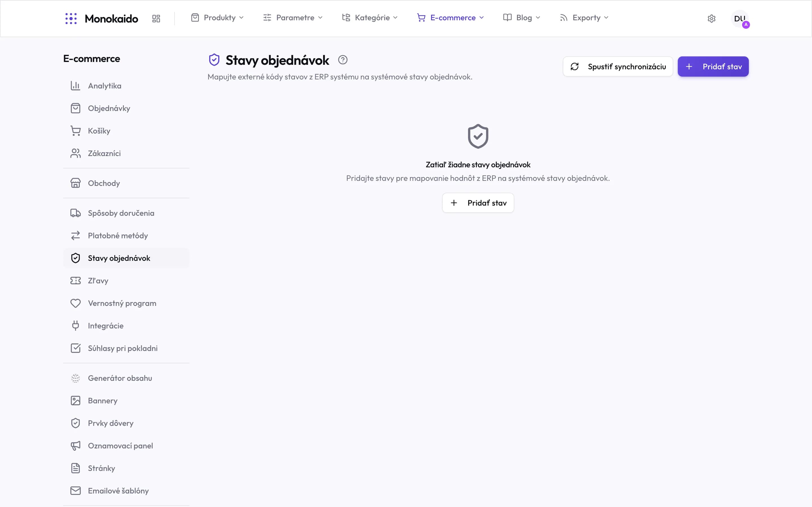
Task: Open Vernostný program in sidebar
Action: coord(126,303)
